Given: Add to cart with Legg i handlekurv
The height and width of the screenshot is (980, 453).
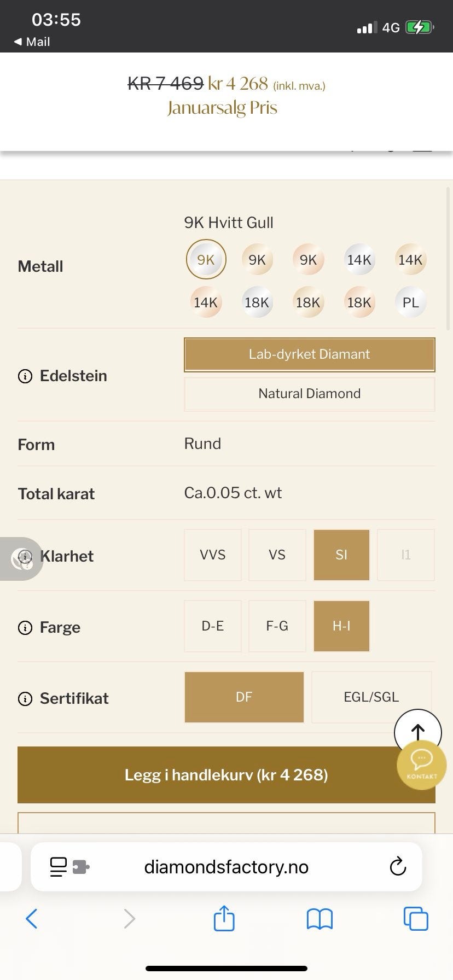Looking at the screenshot, I should [x=226, y=775].
